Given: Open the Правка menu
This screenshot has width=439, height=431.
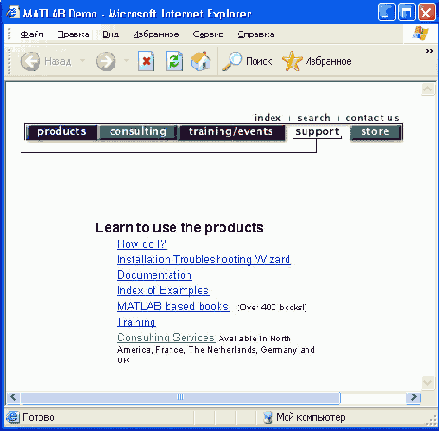Looking at the screenshot, I should click(73, 34).
